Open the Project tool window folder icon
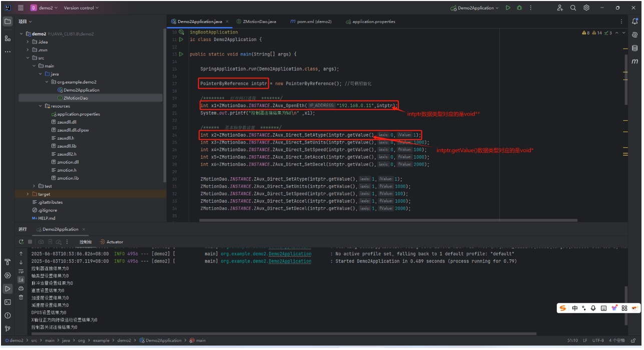This screenshot has width=644, height=350. [x=8, y=22]
